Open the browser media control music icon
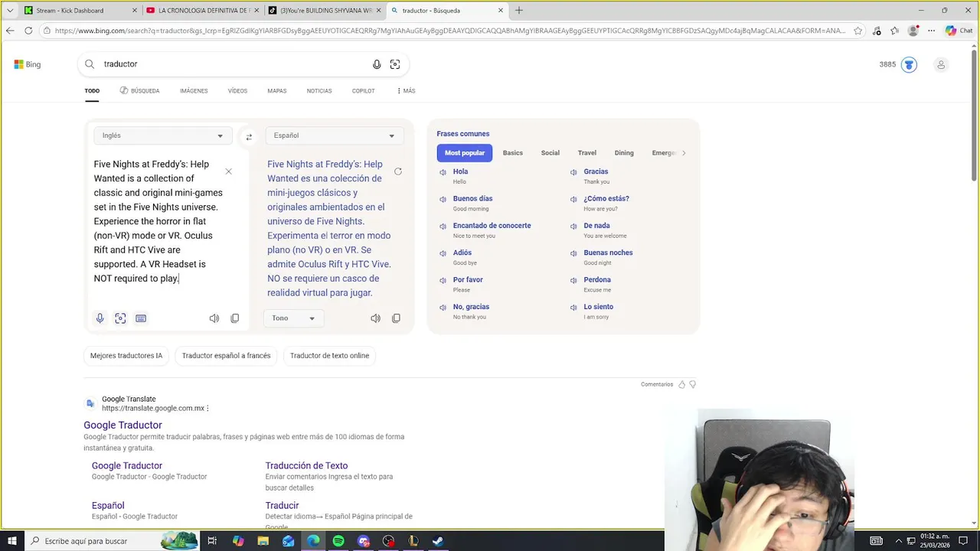This screenshot has width=980, height=551. pos(877,31)
